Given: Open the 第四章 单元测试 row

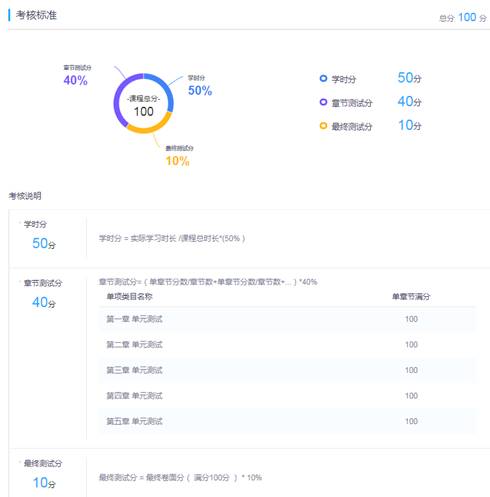Looking at the screenshot, I should pos(287,396).
